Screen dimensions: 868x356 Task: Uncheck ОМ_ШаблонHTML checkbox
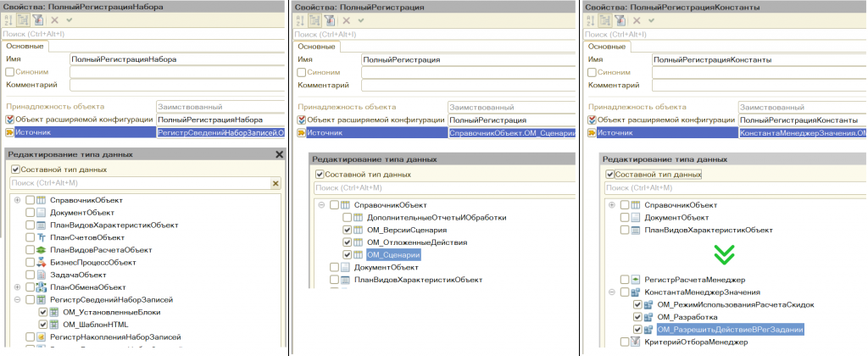44,325
